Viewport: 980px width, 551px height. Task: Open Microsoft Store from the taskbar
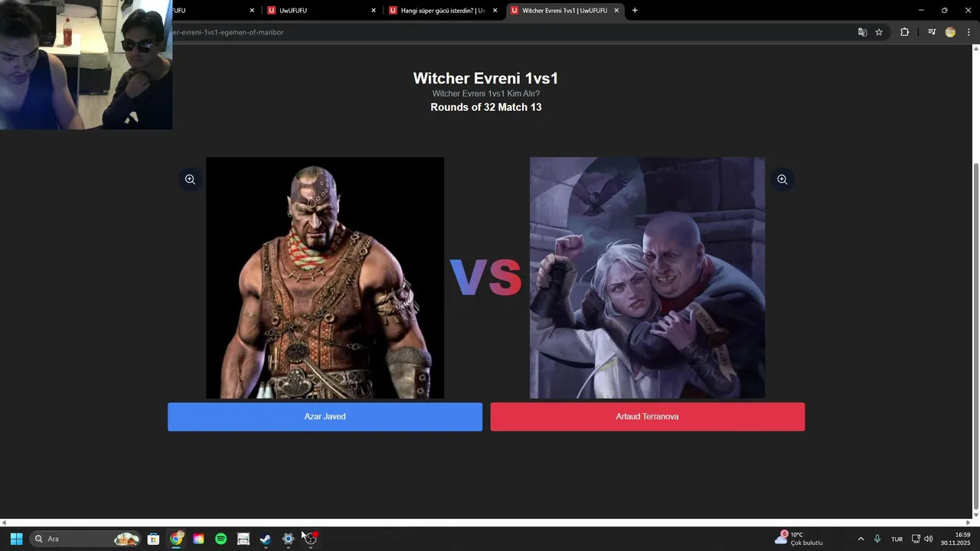153,539
